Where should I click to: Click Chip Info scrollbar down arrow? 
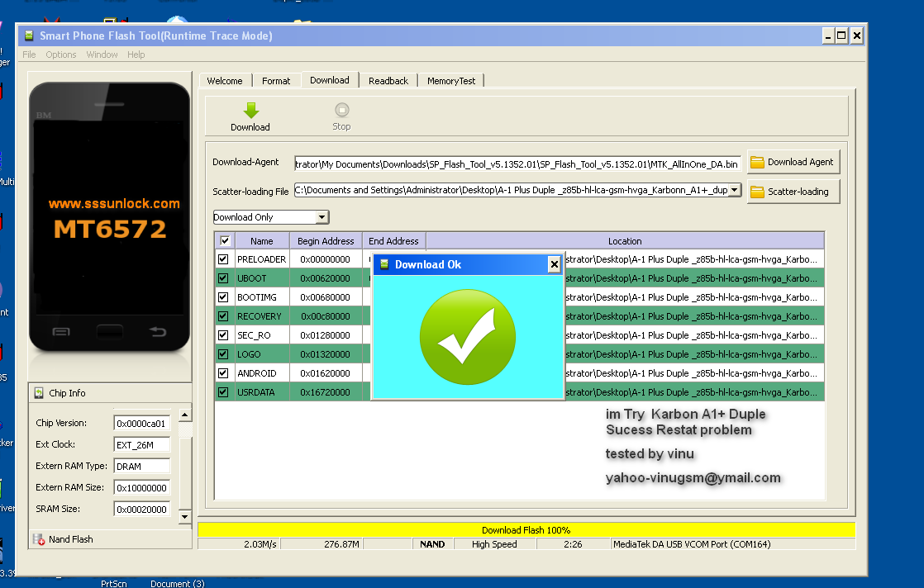tap(184, 516)
